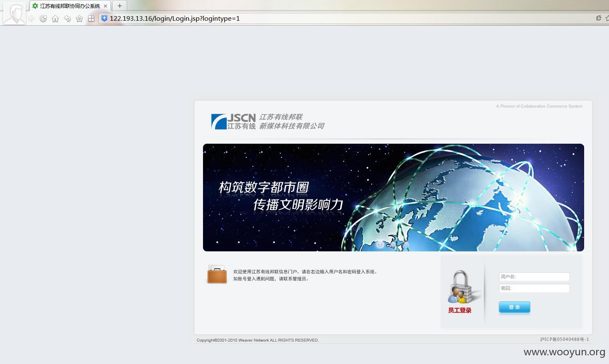This screenshot has width=609, height=364.
Task: Click the Weaver Network copyright text
Action: pyautogui.click(x=258, y=340)
